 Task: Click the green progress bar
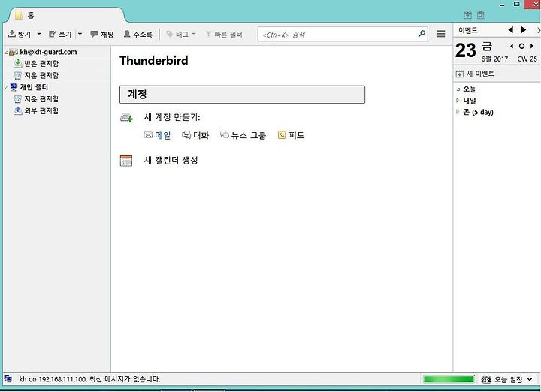click(449, 379)
